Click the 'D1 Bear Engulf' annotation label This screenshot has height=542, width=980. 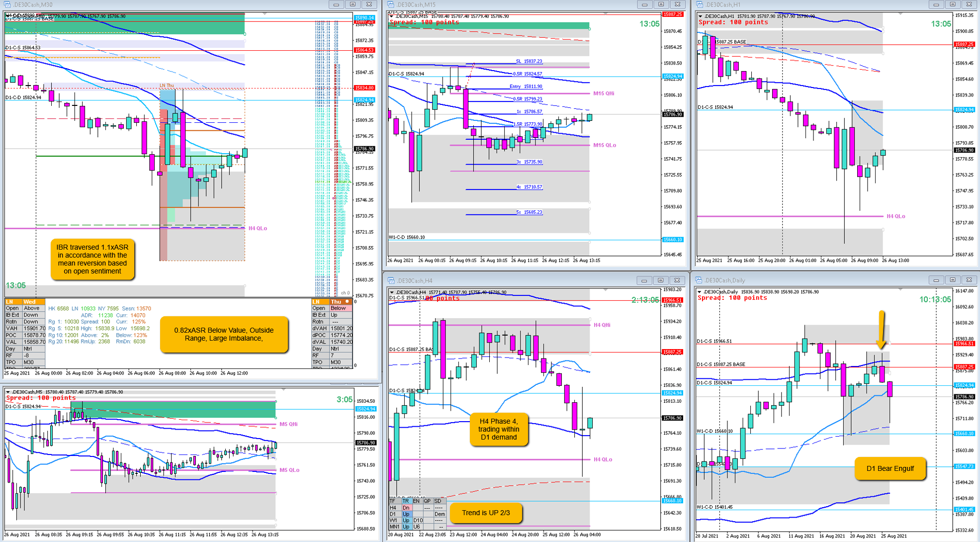(x=890, y=468)
